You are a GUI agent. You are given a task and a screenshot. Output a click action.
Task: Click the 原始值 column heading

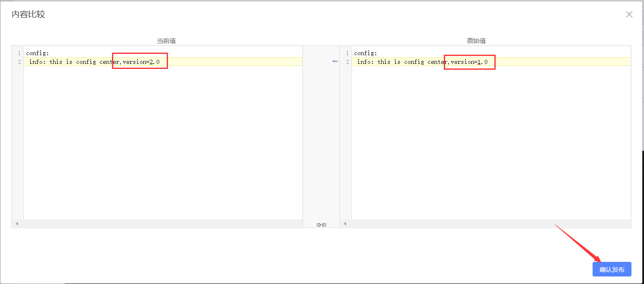pos(476,41)
